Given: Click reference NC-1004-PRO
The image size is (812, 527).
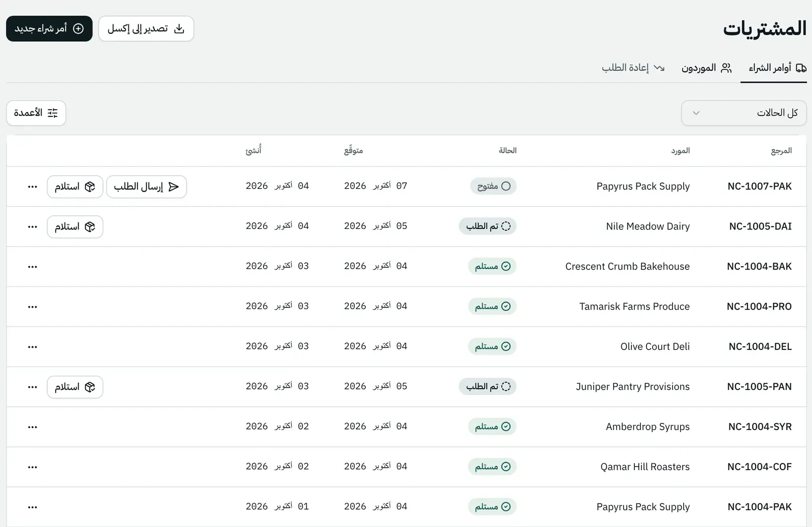Looking at the screenshot, I should click(759, 307).
